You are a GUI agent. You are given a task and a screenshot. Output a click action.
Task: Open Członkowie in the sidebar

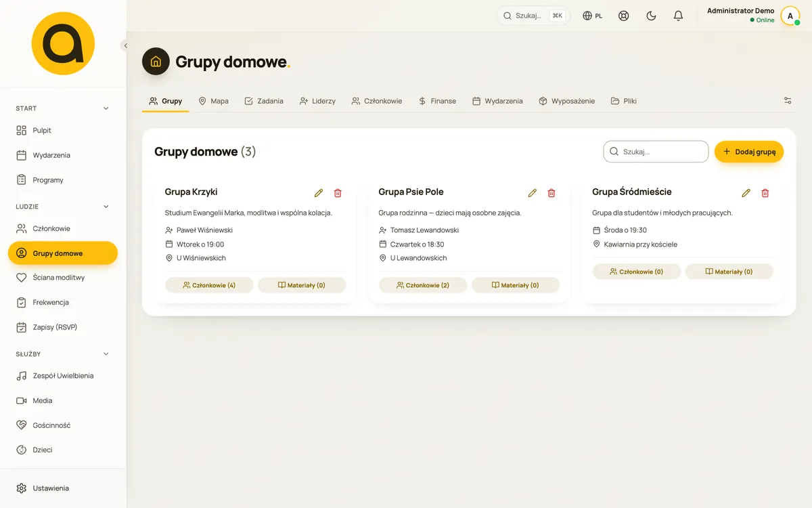(x=63, y=228)
